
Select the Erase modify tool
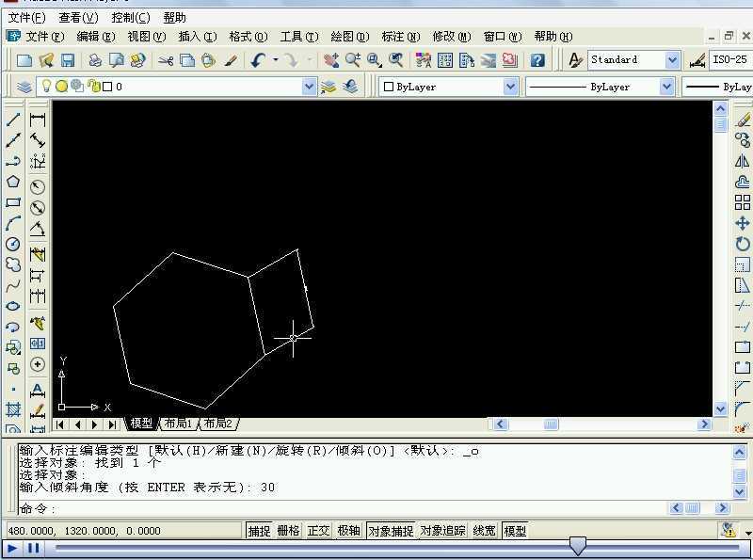[743, 119]
